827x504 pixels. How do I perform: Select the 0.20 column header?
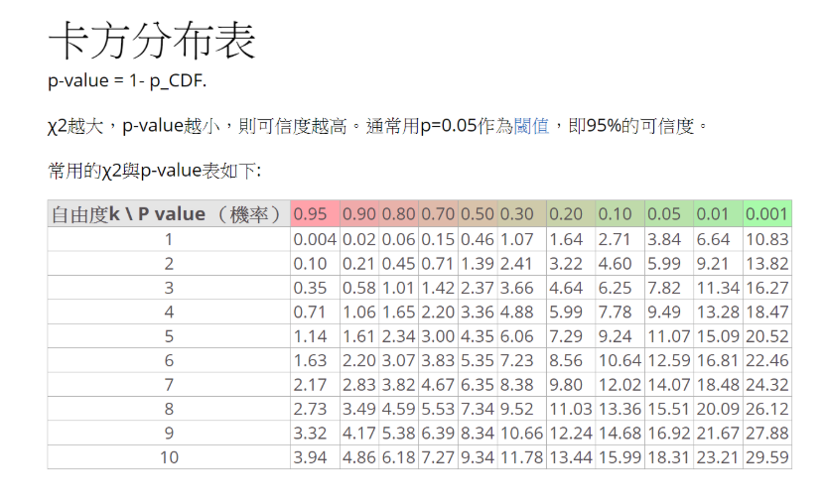571,214
